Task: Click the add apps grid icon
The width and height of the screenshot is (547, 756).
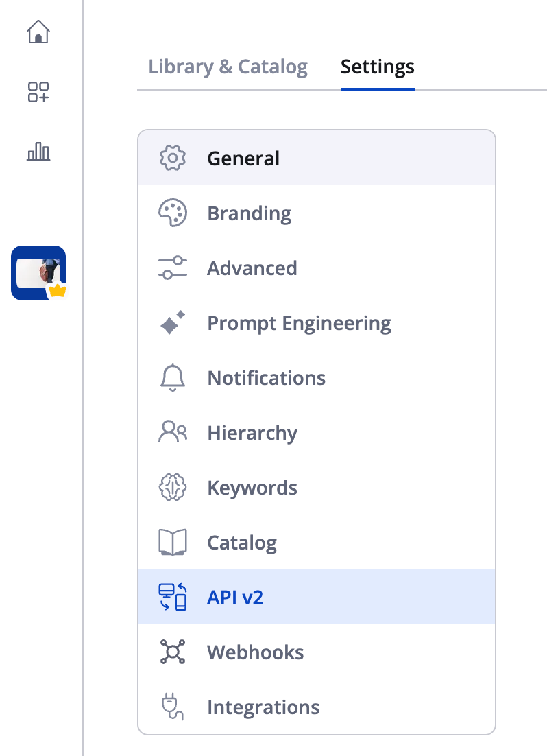Action: (x=38, y=92)
